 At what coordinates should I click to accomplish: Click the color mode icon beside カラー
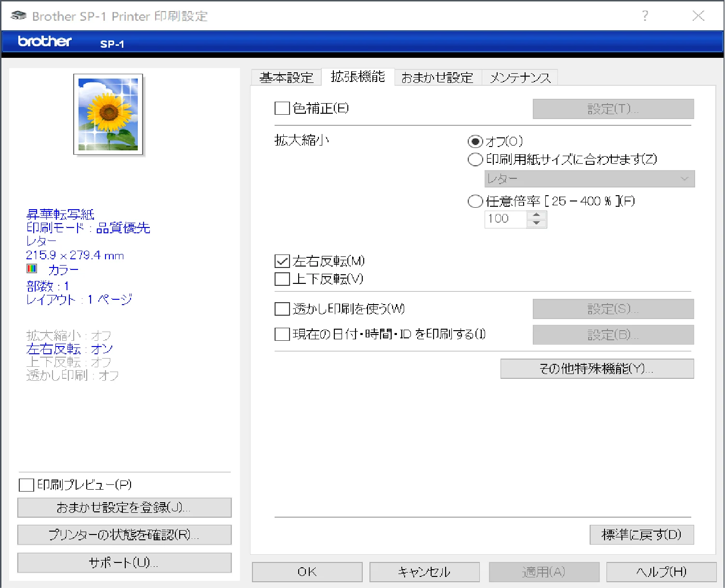click(32, 268)
